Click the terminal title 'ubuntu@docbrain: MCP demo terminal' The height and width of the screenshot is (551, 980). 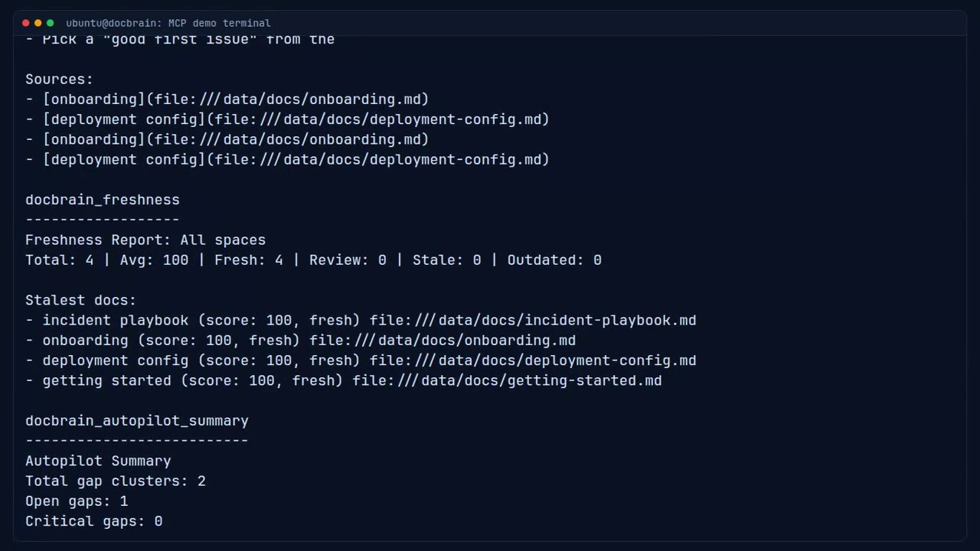point(168,23)
